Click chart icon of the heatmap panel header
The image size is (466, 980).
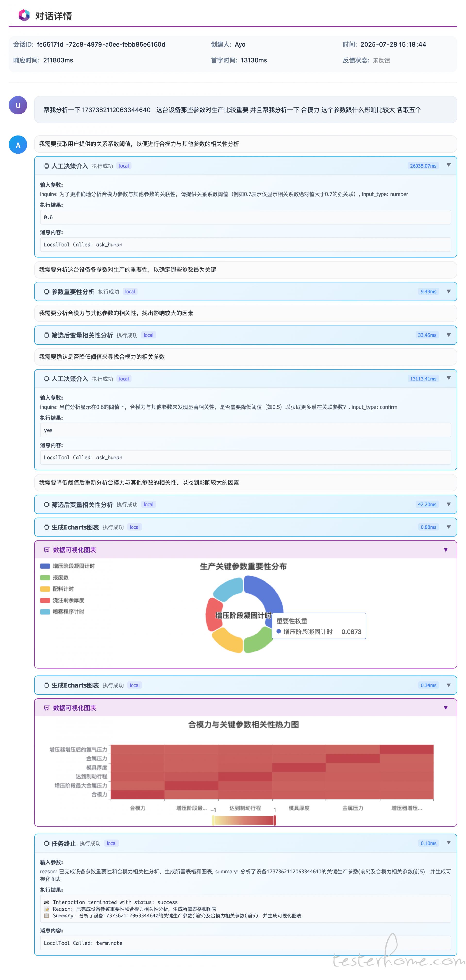click(x=46, y=708)
